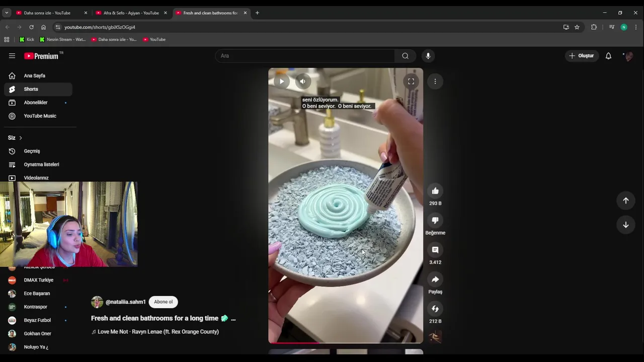Switch to Afra & Sefo - Aşiyan tab

point(131,13)
